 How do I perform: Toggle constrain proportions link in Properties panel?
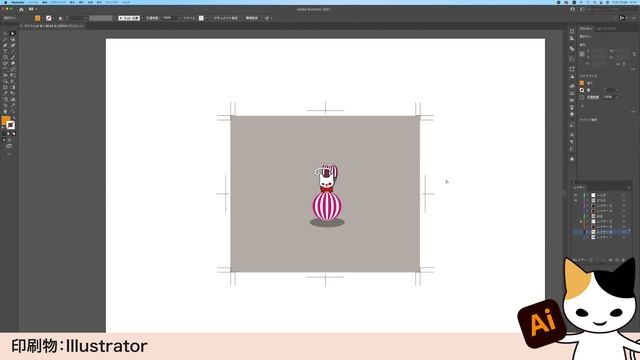pos(634,54)
